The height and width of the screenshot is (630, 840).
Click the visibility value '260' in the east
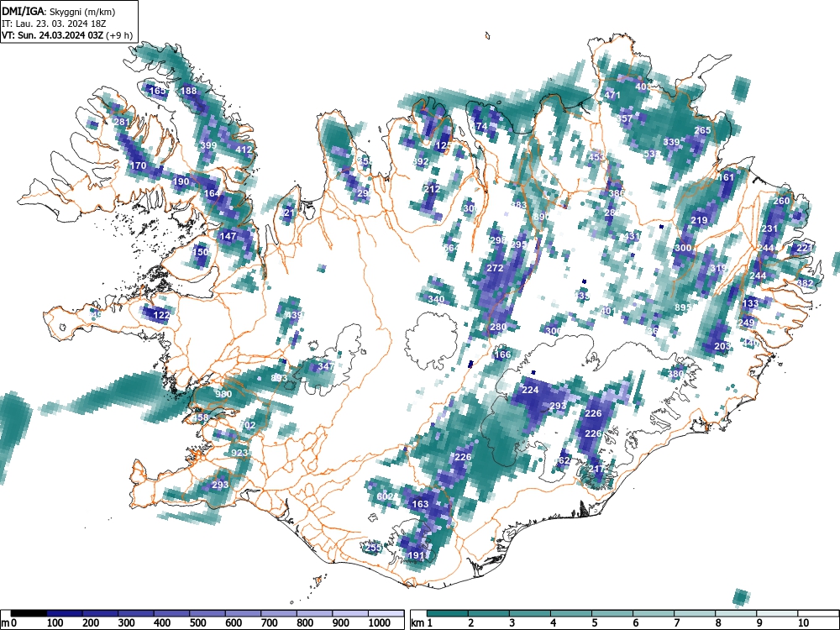[781, 201]
